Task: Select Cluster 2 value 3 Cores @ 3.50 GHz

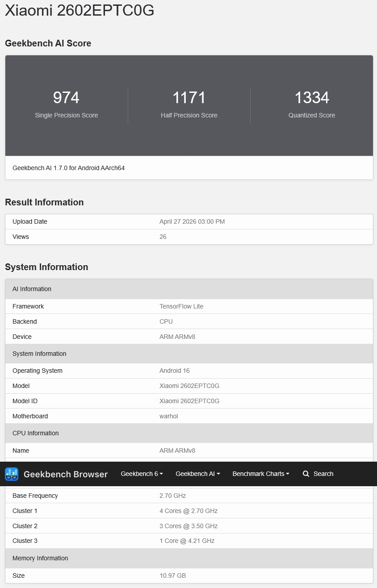Action: (x=188, y=526)
